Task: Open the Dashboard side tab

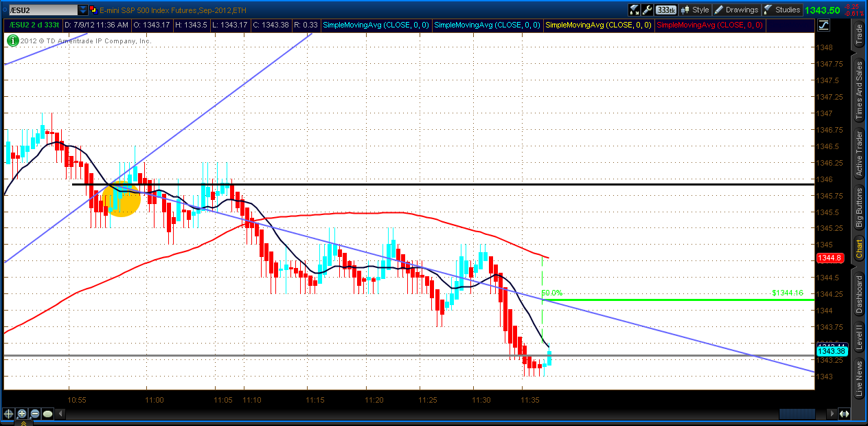Action: coord(858,295)
